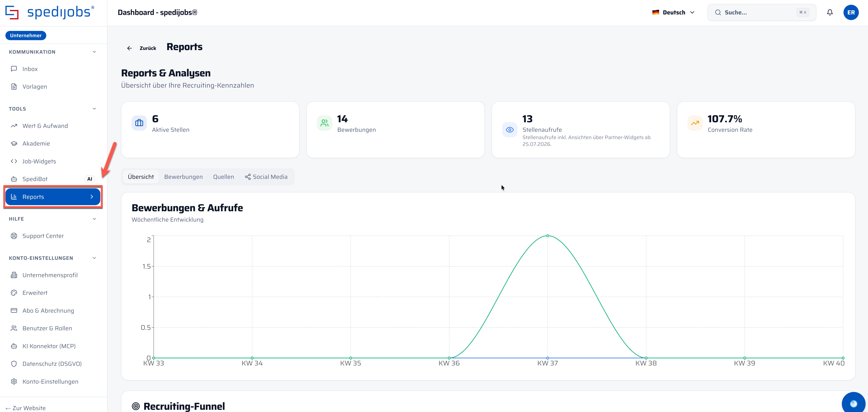
Task: Click the eye icon beside Stellenaufrufe
Action: pyautogui.click(x=509, y=130)
